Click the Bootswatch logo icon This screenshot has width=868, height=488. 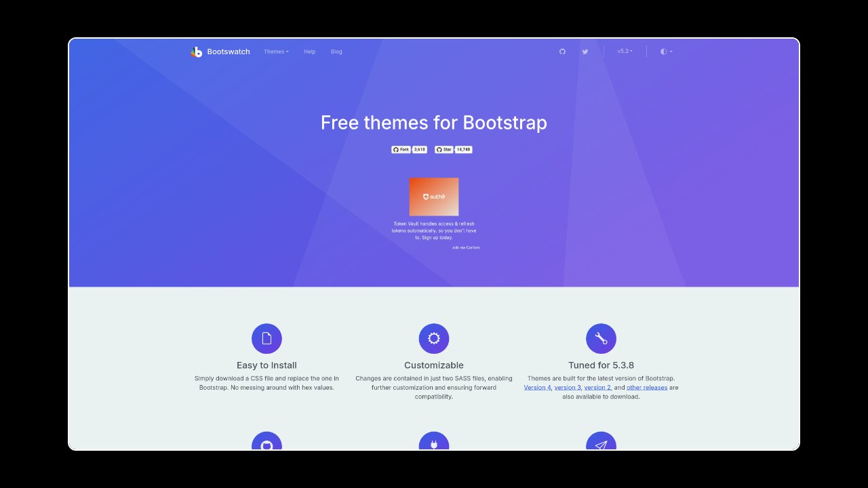point(197,52)
